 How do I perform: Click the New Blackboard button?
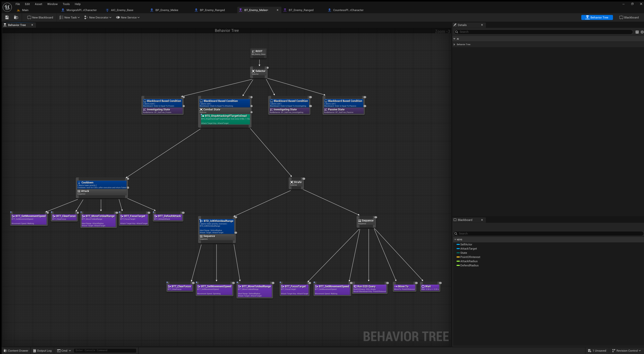40,17
